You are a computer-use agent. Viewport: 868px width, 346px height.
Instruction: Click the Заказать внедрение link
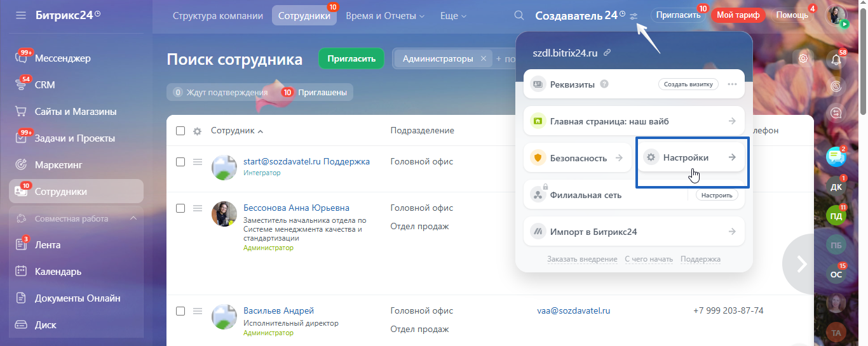click(x=582, y=259)
